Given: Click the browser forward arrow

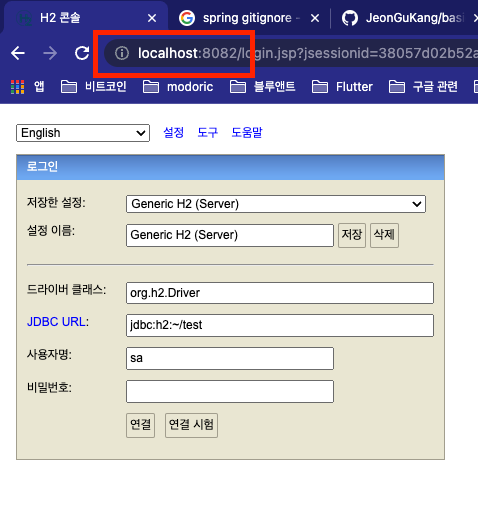Looking at the screenshot, I should click(x=50, y=53).
